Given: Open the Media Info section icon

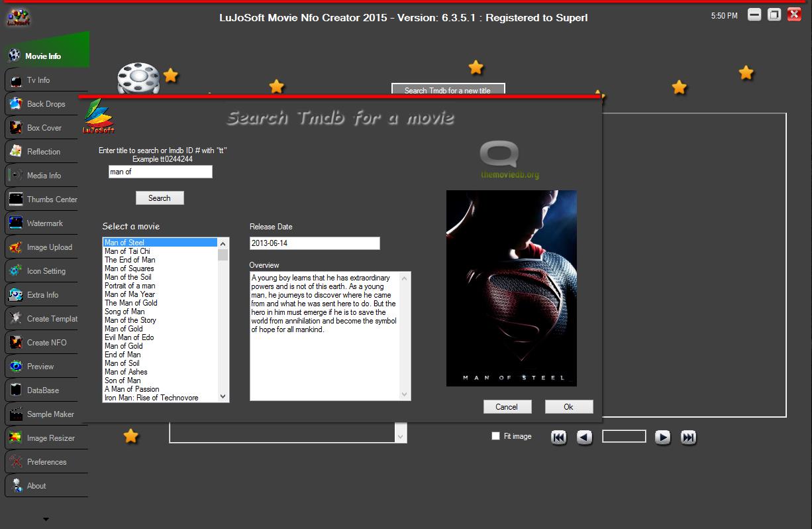Looking at the screenshot, I should 15,176.
